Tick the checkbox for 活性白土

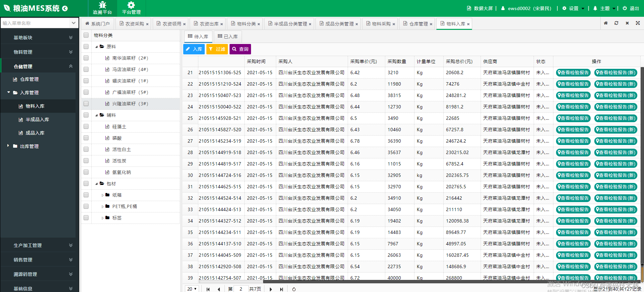point(86,149)
